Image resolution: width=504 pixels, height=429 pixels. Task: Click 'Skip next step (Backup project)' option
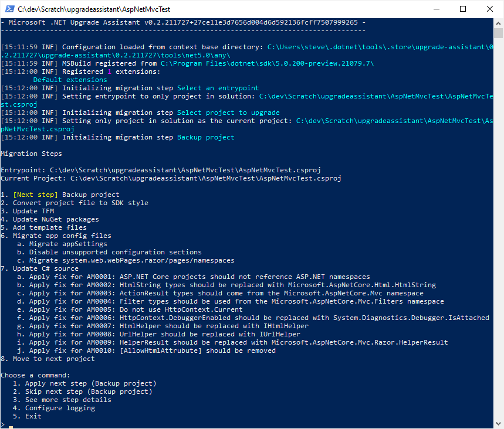coord(88,391)
